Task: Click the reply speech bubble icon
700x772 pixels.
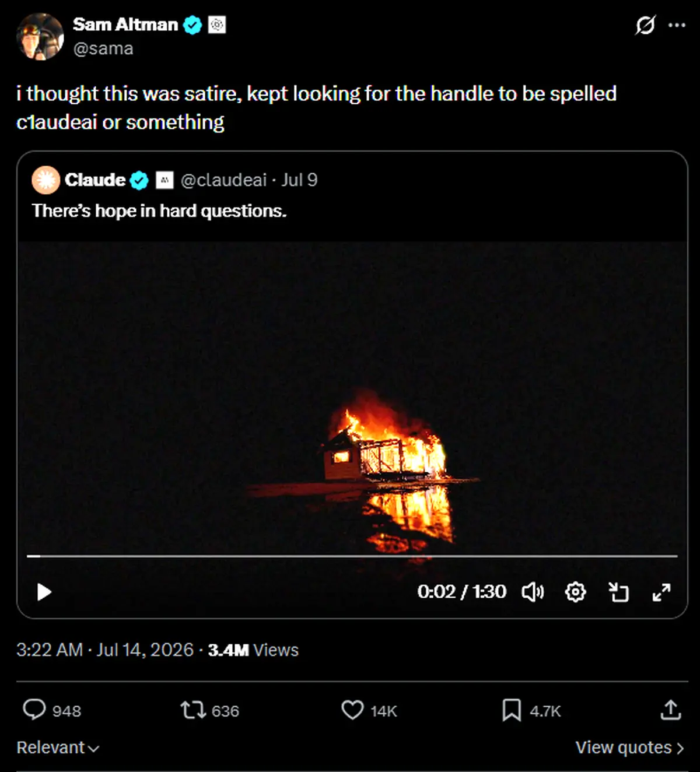Action: pyautogui.click(x=34, y=710)
